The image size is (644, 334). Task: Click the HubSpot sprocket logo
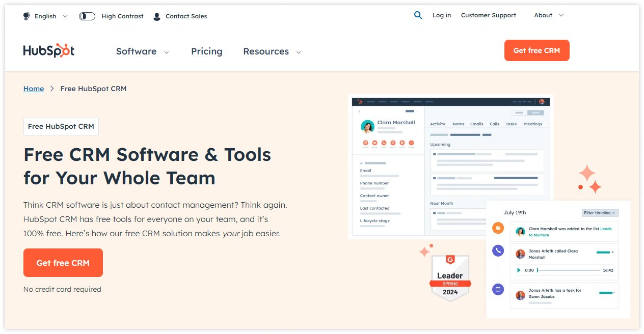48,50
